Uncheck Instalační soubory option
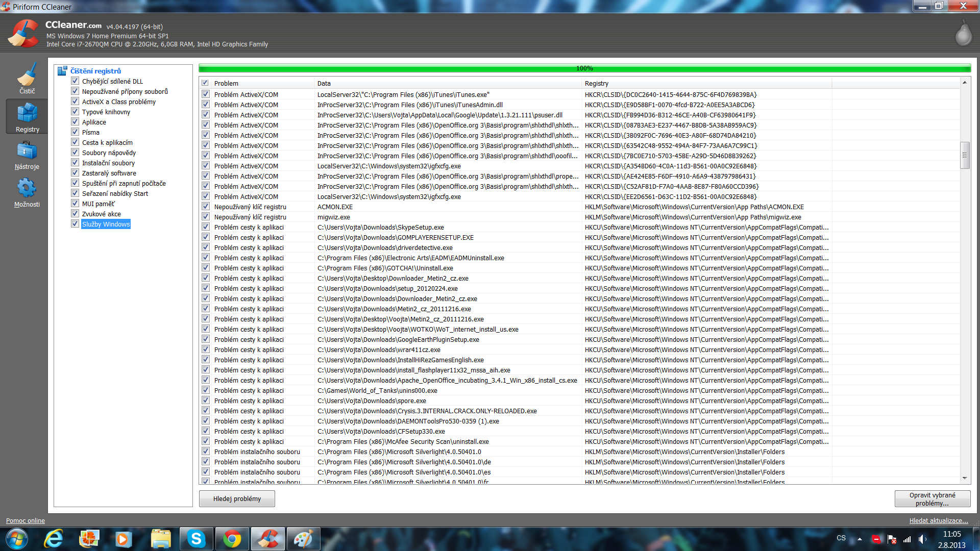The height and width of the screenshot is (551, 980). (x=75, y=163)
